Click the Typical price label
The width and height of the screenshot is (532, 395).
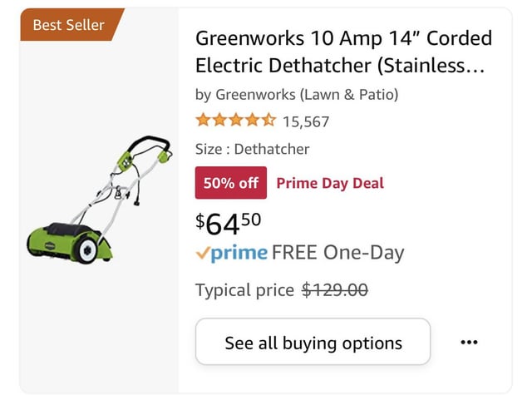click(x=244, y=290)
